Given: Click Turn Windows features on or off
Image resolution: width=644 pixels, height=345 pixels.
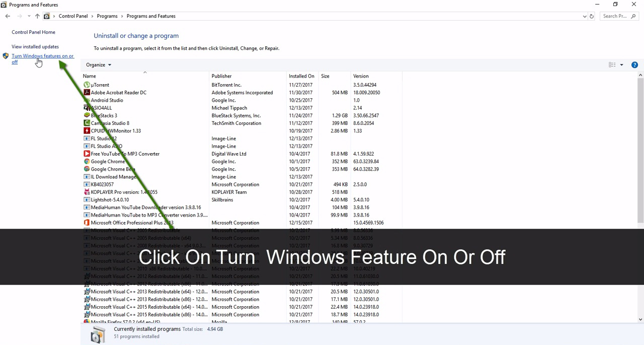Looking at the screenshot, I should point(43,59).
